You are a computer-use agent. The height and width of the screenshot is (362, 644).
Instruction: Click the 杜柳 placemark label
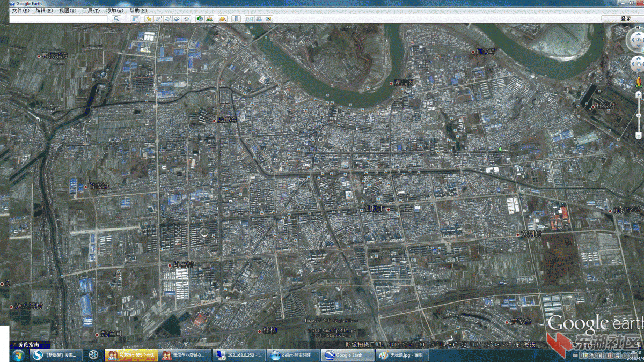click(270, 330)
